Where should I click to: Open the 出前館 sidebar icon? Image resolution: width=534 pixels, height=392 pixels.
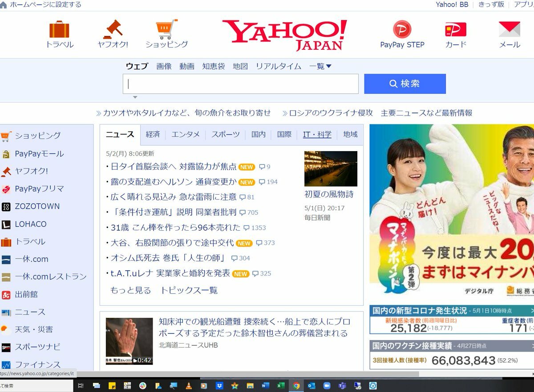tap(6, 295)
